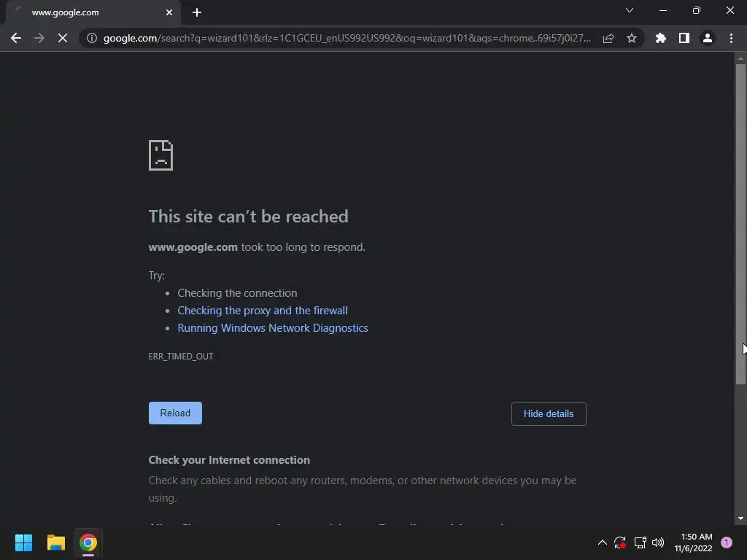
Task: Click the forward navigation arrow
Action: 39,38
